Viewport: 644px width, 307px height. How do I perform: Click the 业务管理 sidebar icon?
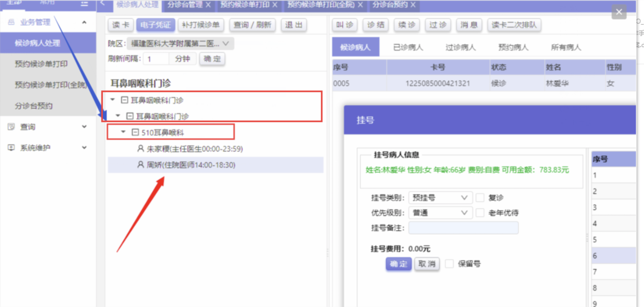coord(11,22)
